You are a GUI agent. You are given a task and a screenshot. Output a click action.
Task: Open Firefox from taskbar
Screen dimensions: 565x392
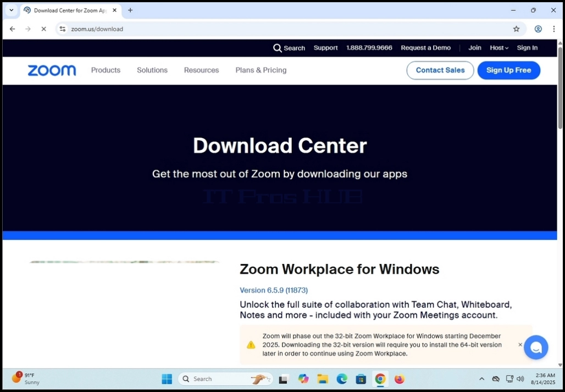(399, 379)
